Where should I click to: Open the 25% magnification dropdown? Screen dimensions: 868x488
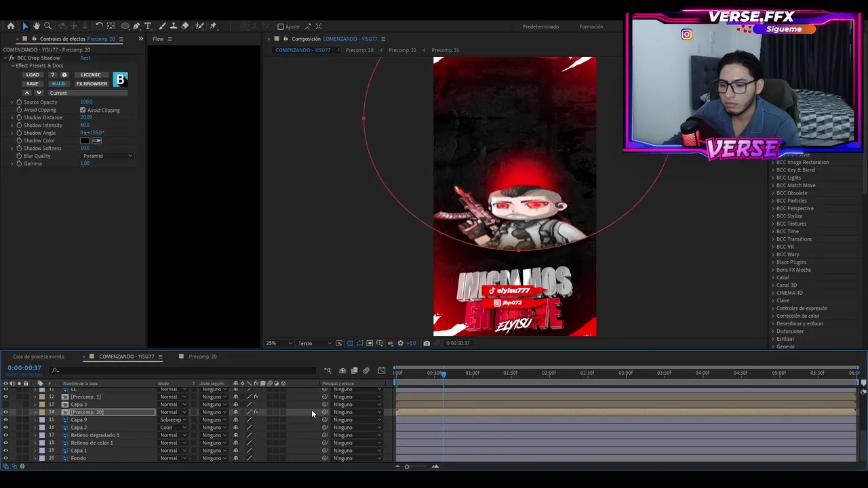279,343
